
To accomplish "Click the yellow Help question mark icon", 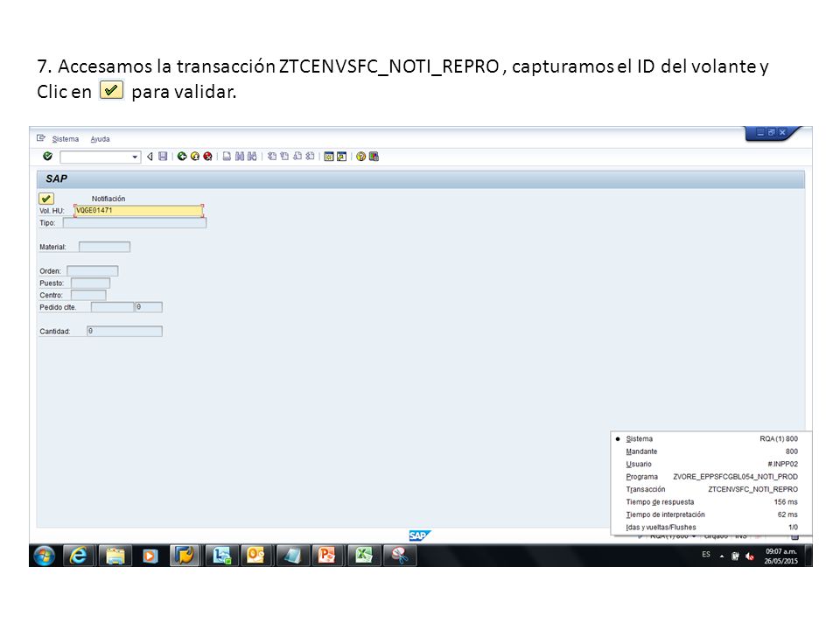I will pos(361,157).
